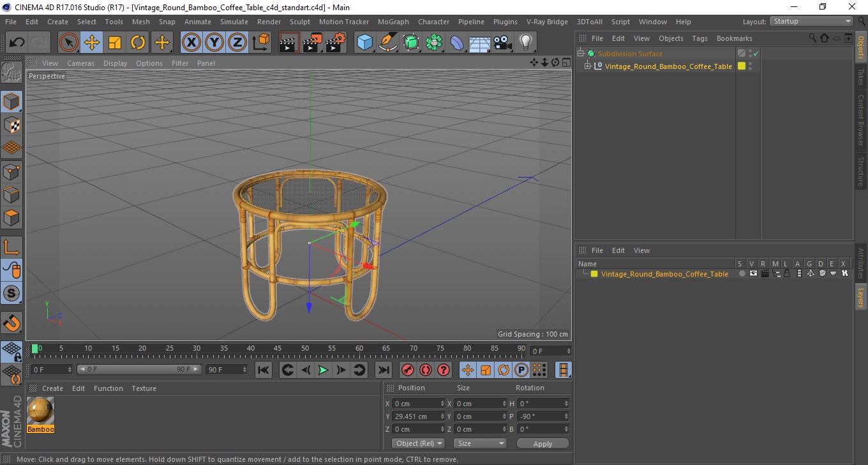Open viewport Filter menu

(x=180, y=63)
